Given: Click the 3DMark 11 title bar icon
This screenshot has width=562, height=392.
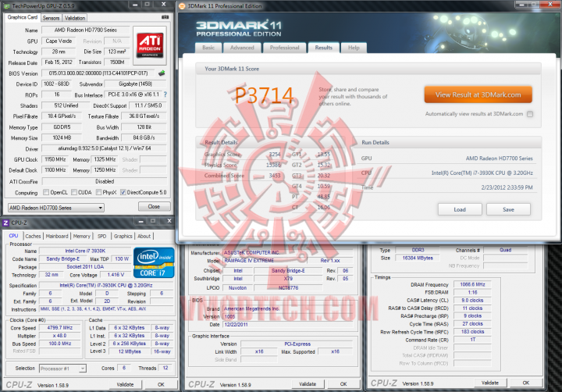Looking at the screenshot, I should 182,6.
